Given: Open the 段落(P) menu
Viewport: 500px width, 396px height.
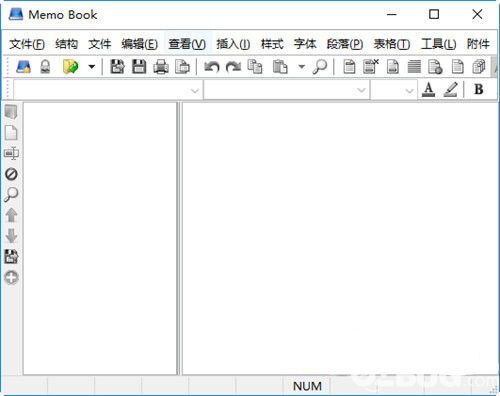Looking at the screenshot, I should click(x=345, y=44).
